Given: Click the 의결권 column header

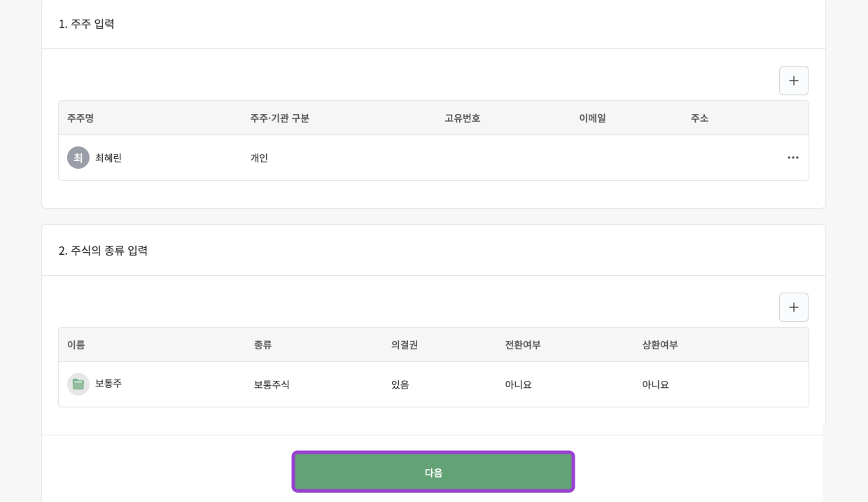Looking at the screenshot, I should (x=404, y=344).
